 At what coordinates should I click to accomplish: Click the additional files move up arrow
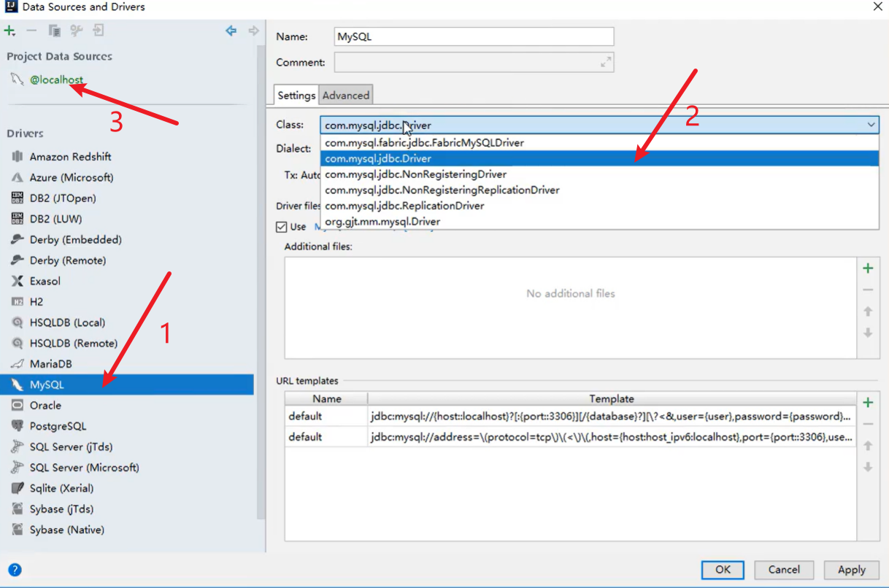pyautogui.click(x=868, y=312)
